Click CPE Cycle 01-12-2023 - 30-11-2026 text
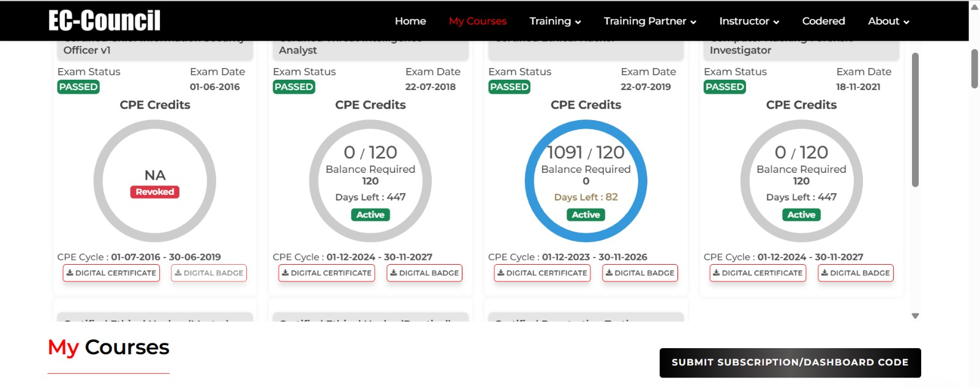Viewport: 980px width, 388px height. (568, 257)
